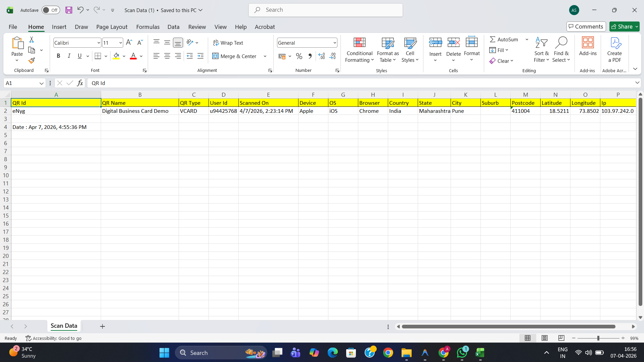Screen dimensions: 644x362
Task: Switch to Page Layout view in status bar
Action: tap(544, 338)
